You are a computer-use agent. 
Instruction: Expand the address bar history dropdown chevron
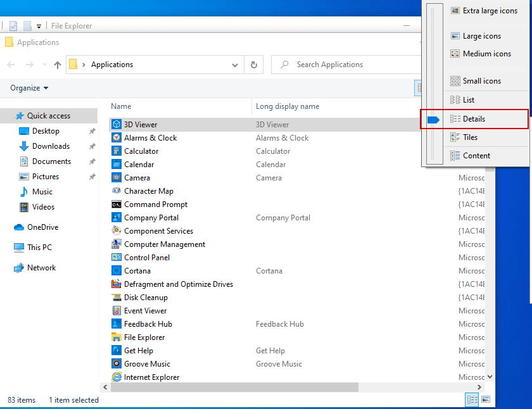[x=235, y=65]
